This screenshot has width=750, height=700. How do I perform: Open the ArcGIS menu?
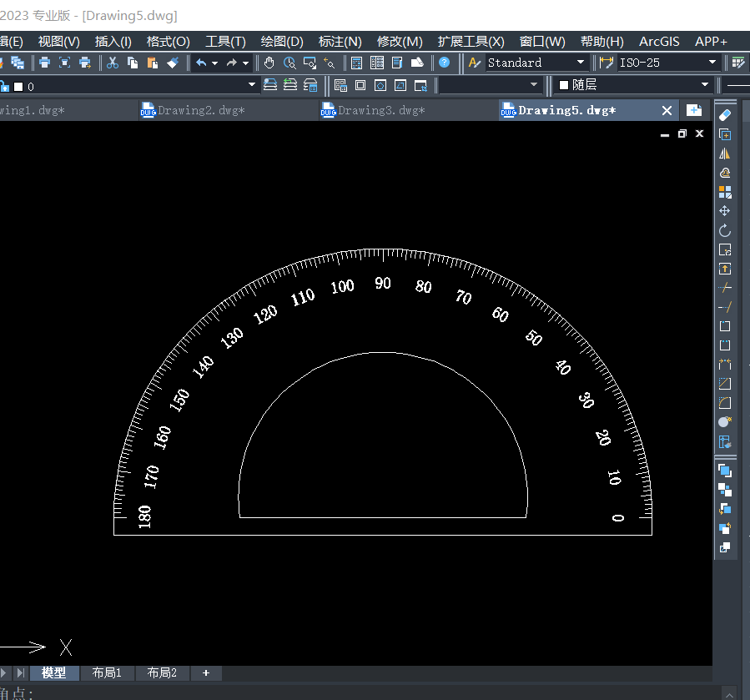tap(659, 42)
